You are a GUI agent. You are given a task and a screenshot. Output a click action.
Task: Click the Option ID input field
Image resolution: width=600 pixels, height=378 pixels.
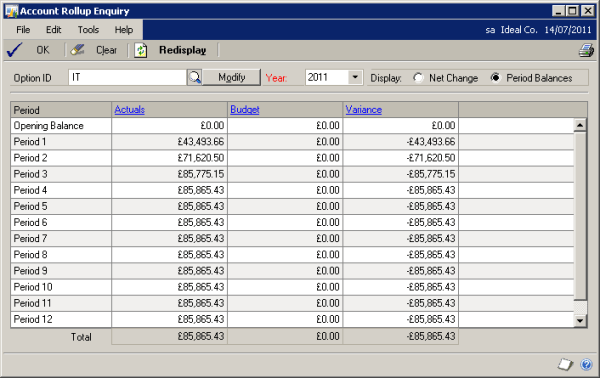coord(127,78)
